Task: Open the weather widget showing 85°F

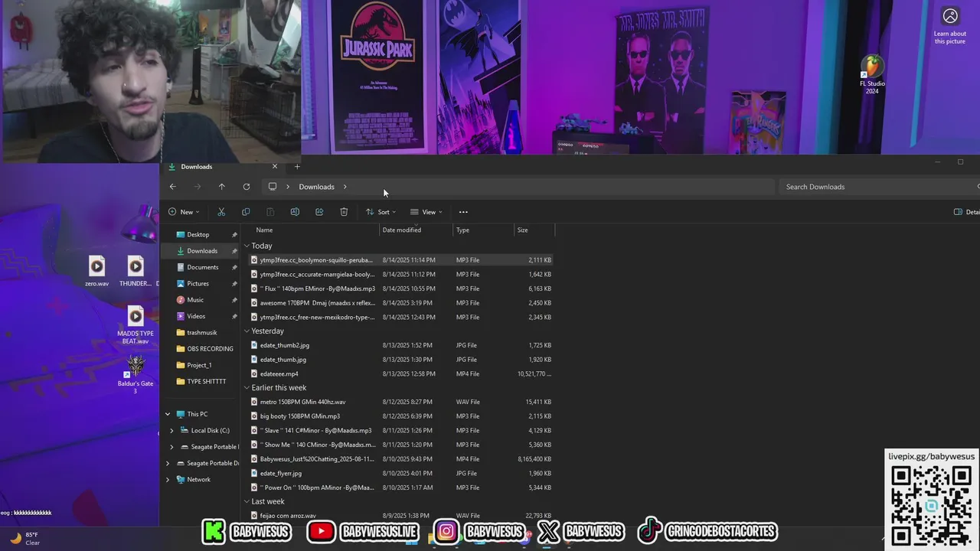Action: point(24,539)
